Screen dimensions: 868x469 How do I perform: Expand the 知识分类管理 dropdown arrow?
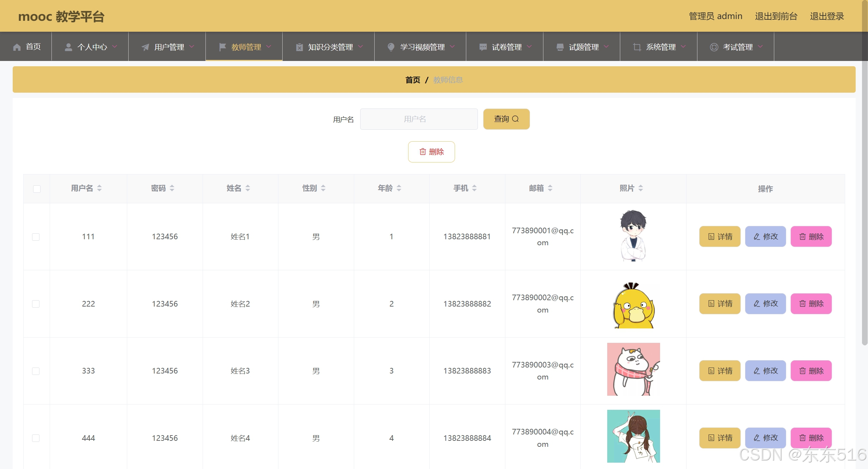pos(361,47)
